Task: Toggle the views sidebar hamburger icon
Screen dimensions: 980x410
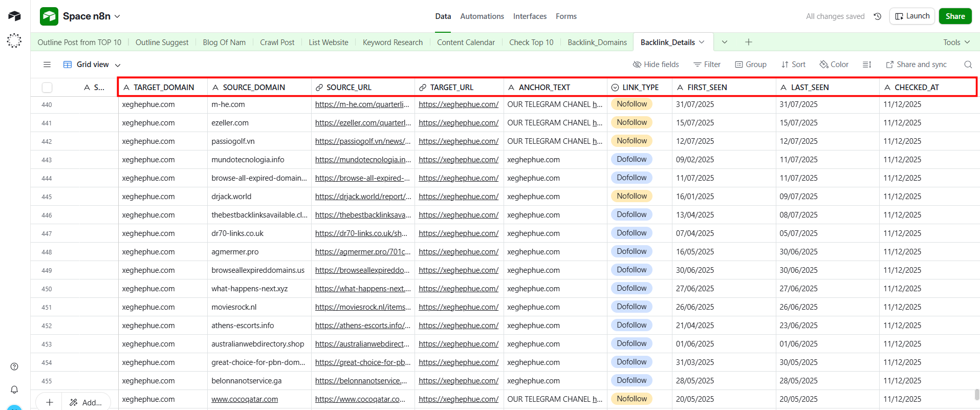Action: click(x=47, y=64)
